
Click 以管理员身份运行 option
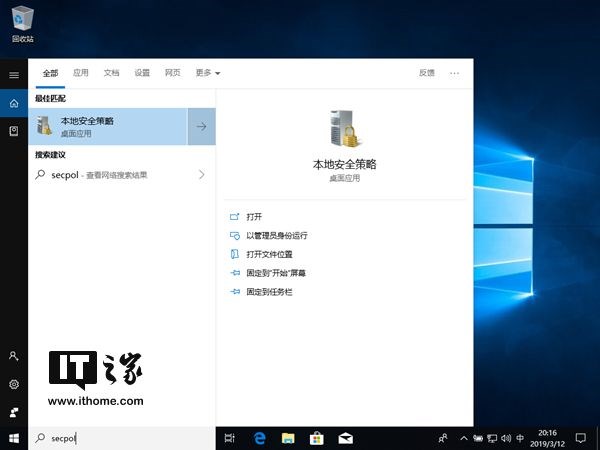point(277,236)
